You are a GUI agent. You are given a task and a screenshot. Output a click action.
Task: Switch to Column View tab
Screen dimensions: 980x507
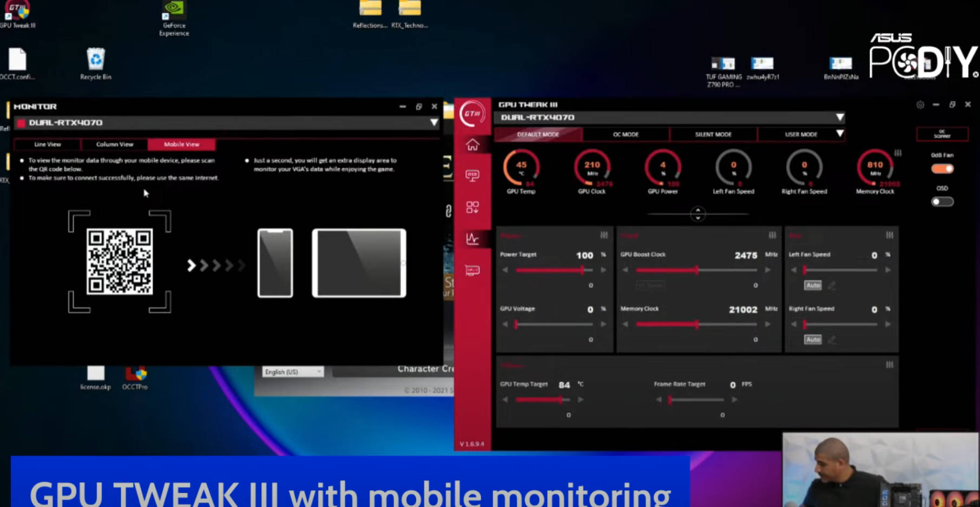115,144
